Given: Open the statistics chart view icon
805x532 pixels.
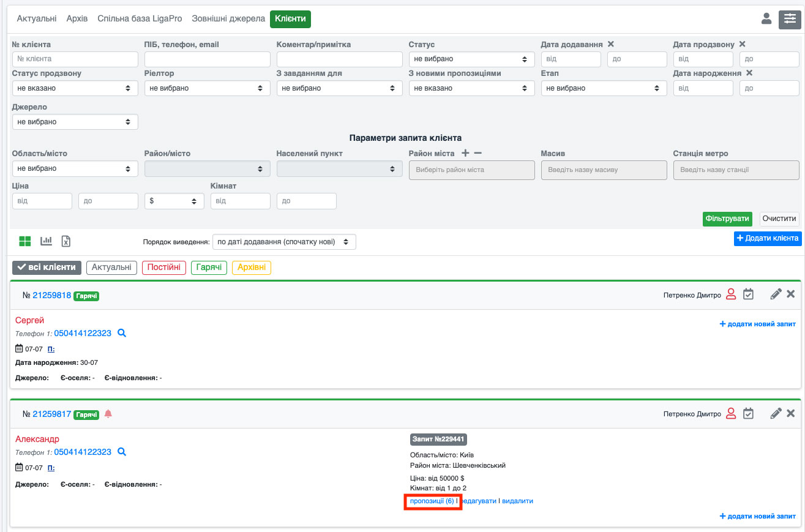Looking at the screenshot, I should click(46, 241).
